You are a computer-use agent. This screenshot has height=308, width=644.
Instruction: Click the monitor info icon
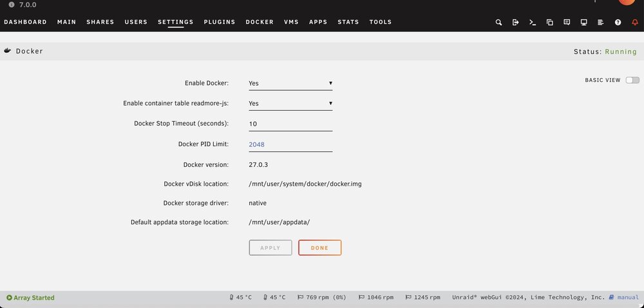pyautogui.click(x=583, y=22)
